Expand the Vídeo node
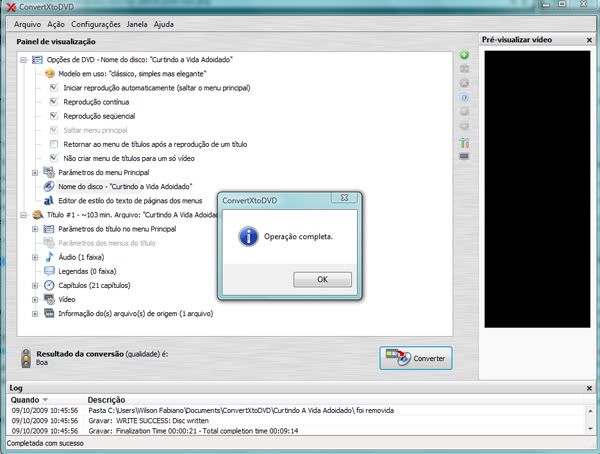Viewport: 600px width, 454px height. [35, 299]
